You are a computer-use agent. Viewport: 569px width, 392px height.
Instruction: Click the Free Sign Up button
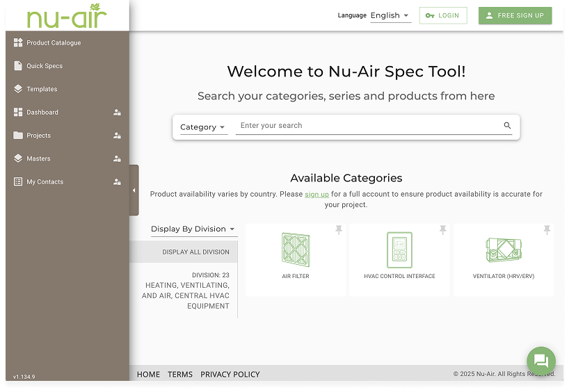click(x=515, y=15)
